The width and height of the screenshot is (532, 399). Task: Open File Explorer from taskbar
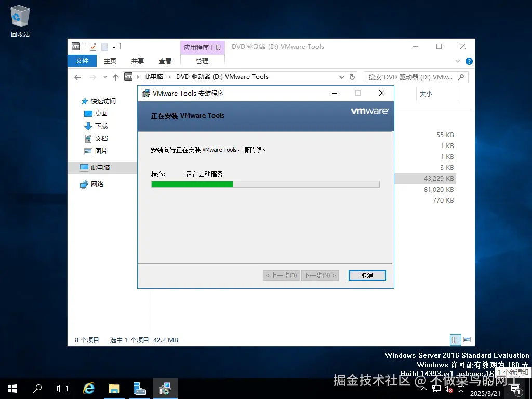[x=114, y=389]
